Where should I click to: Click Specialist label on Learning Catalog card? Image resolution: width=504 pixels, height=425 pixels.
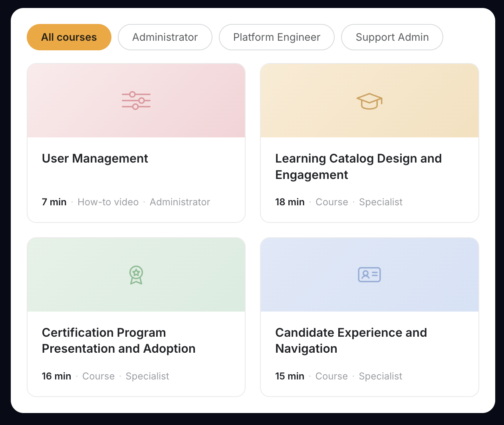tap(381, 202)
